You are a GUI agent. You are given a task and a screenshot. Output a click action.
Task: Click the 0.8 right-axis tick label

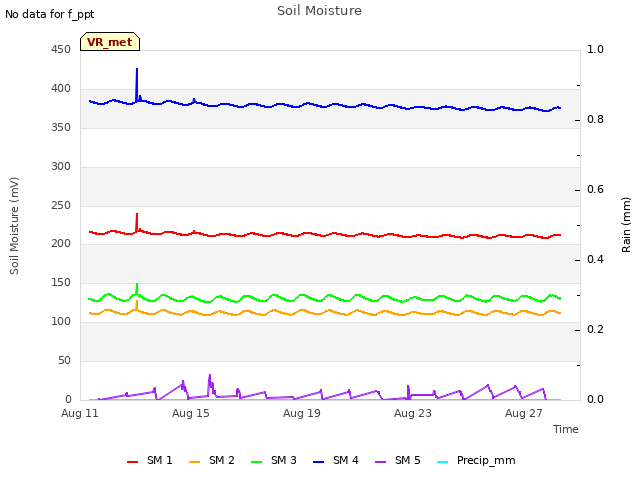click(x=595, y=120)
